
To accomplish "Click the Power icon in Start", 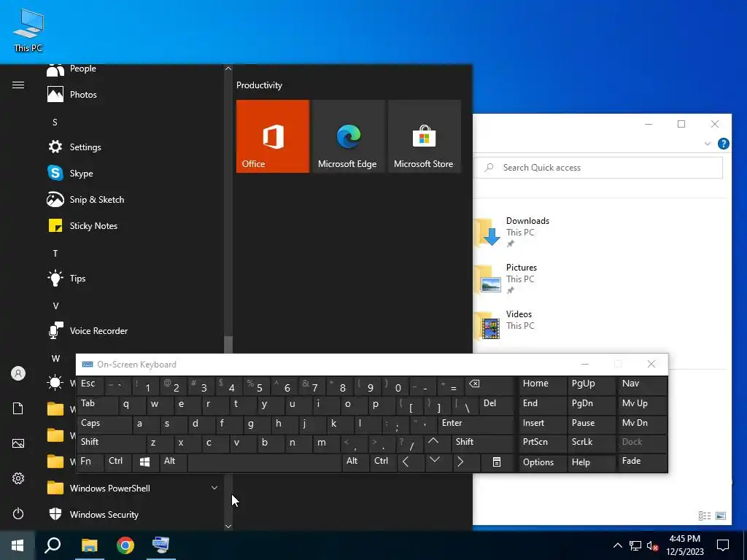I will pos(18,513).
